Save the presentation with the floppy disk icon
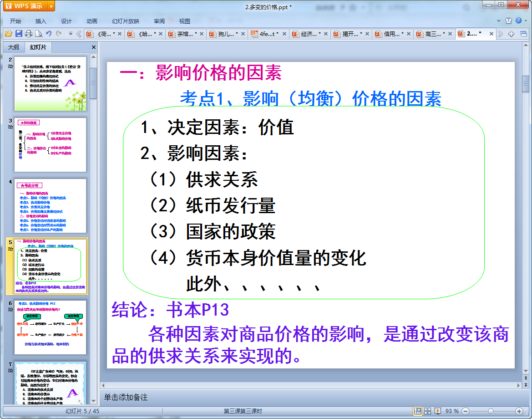Viewport: 532px width, 419px height. pyautogui.click(x=19, y=34)
